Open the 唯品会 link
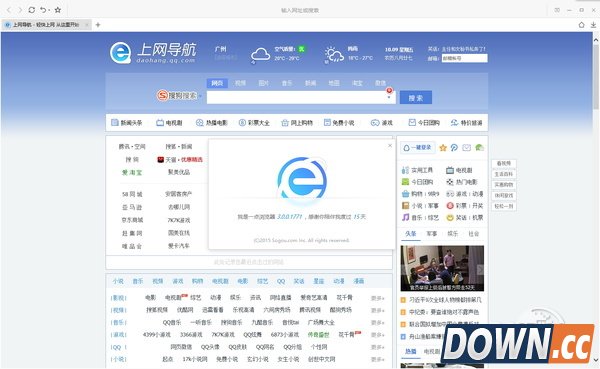This screenshot has width=600, height=369. 132,246
